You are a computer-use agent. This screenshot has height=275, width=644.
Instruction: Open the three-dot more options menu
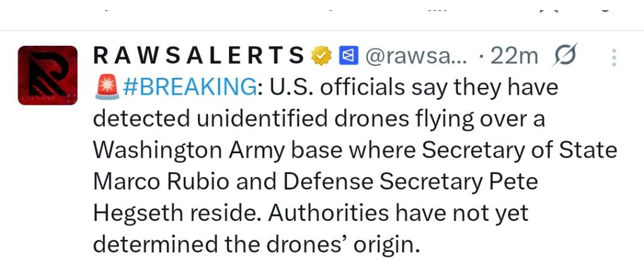tap(614, 58)
